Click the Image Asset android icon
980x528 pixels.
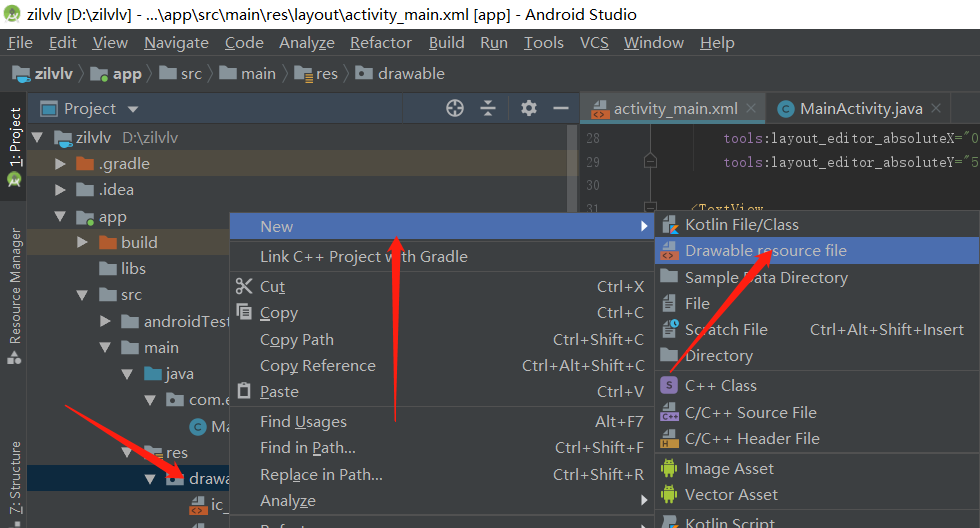click(669, 467)
